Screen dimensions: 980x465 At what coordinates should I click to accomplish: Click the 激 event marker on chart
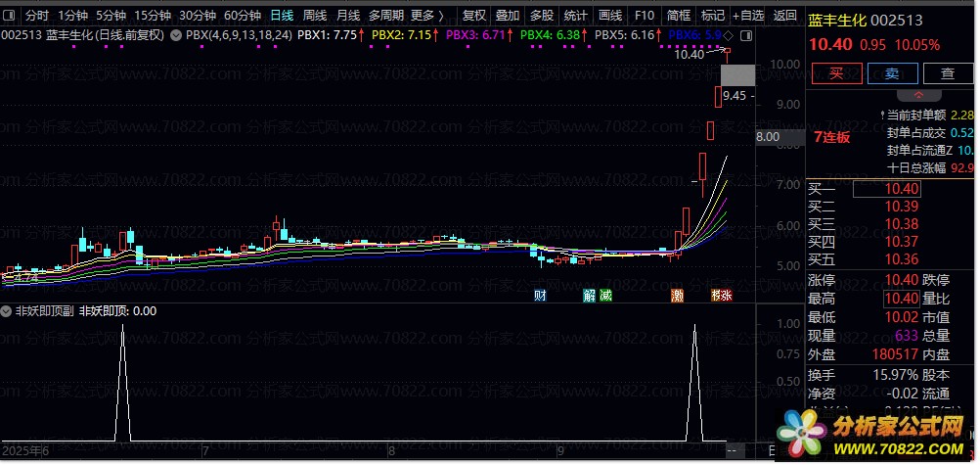click(677, 296)
